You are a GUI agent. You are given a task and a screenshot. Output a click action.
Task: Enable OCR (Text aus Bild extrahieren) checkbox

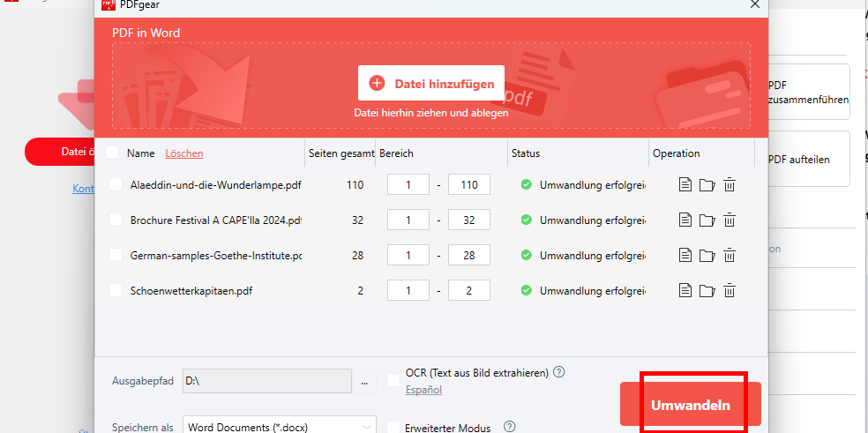coord(393,380)
